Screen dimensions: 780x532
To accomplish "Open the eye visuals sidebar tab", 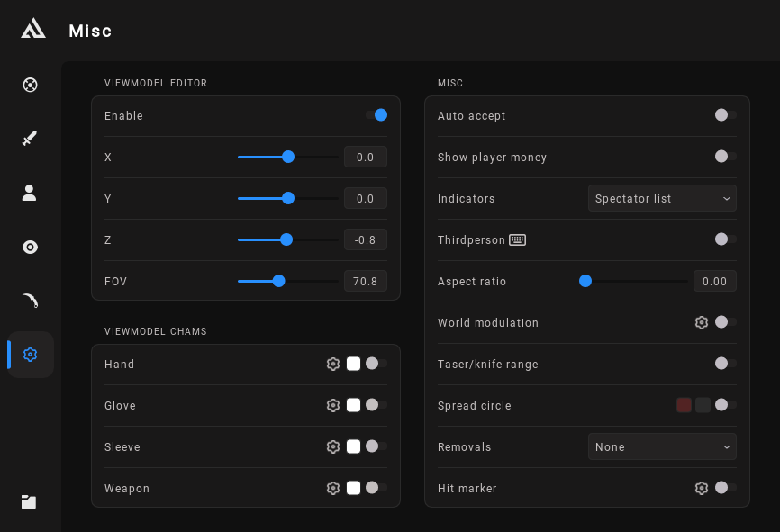I will click(30, 248).
